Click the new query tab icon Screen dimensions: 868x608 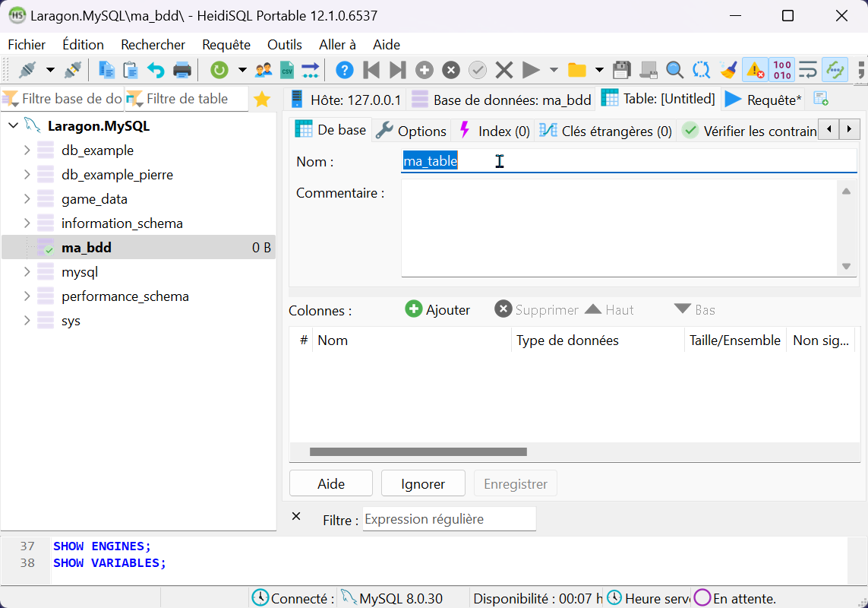[x=821, y=99]
